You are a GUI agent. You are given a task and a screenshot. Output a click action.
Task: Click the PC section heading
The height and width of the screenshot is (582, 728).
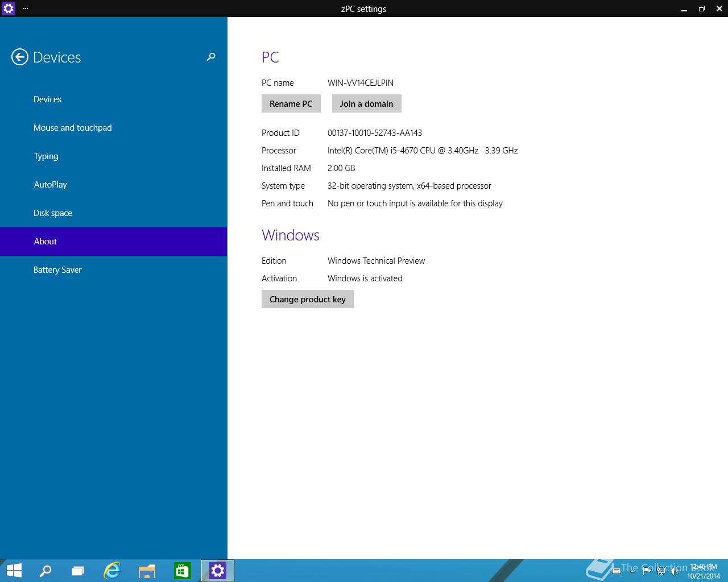pyautogui.click(x=270, y=57)
